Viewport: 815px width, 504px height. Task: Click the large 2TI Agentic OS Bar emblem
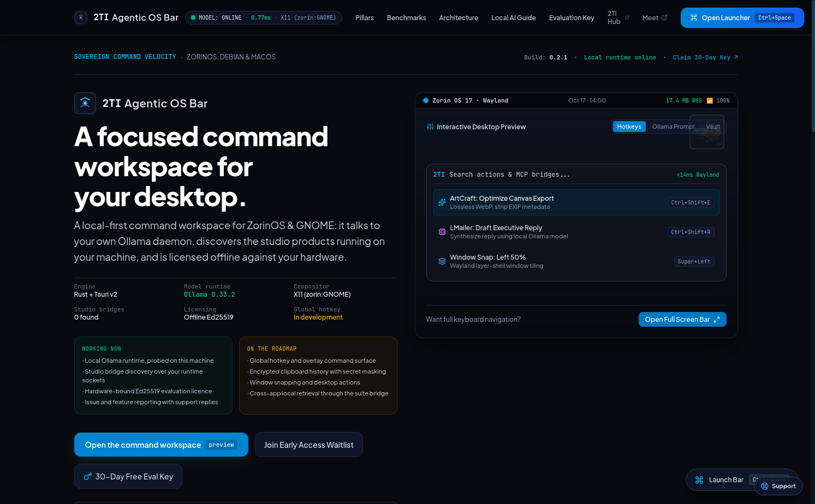tap(85, 103)
